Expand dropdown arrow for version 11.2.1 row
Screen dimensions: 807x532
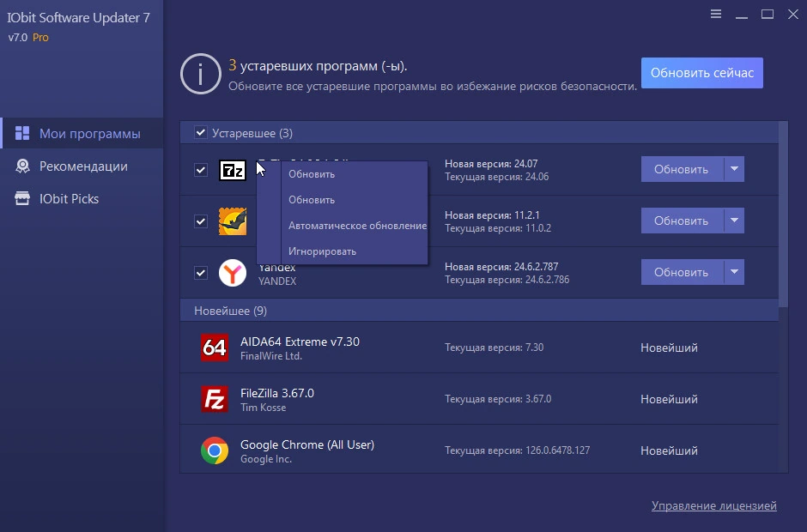coord(734,221)
